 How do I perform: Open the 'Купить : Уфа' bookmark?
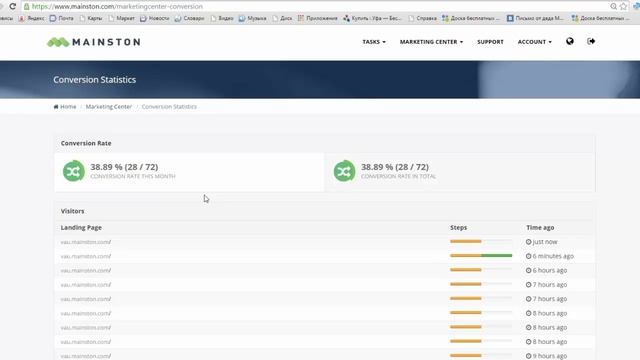373,18
